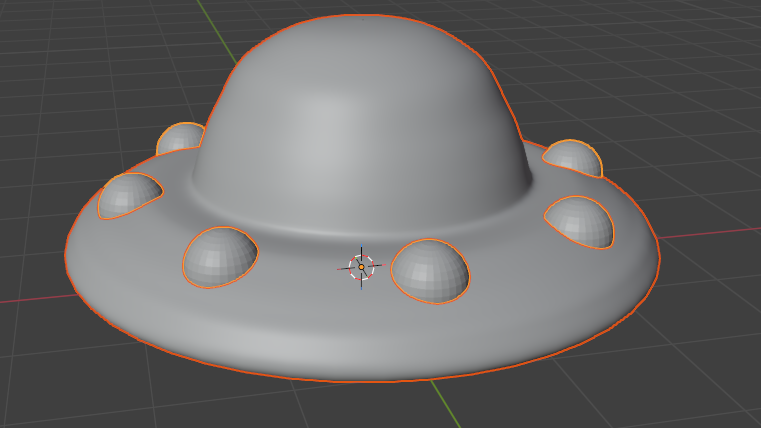This screenshot has height=428, width=761.
Task: Click the 3D cursor crosshair on the saucer
Action: coord(361,267)
